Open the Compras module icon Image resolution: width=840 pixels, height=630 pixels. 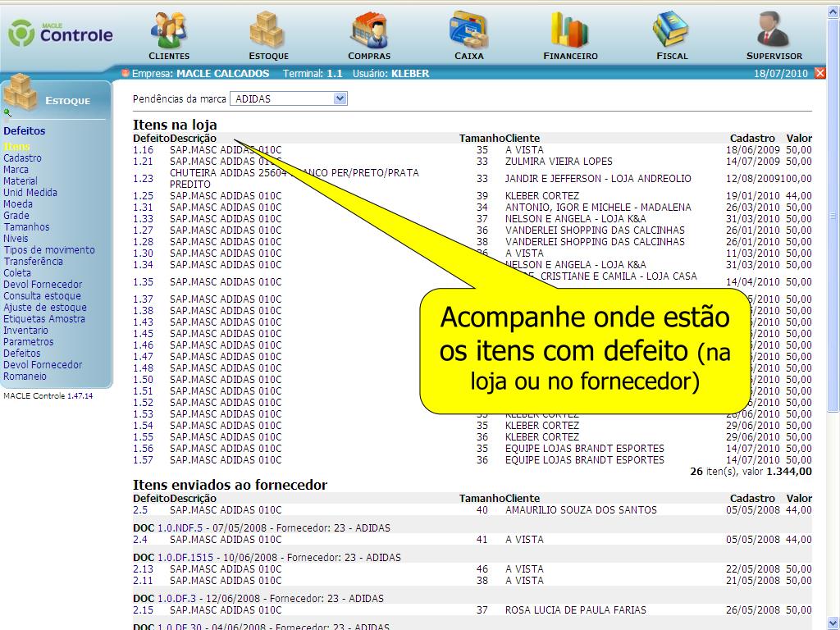point(369,30)
